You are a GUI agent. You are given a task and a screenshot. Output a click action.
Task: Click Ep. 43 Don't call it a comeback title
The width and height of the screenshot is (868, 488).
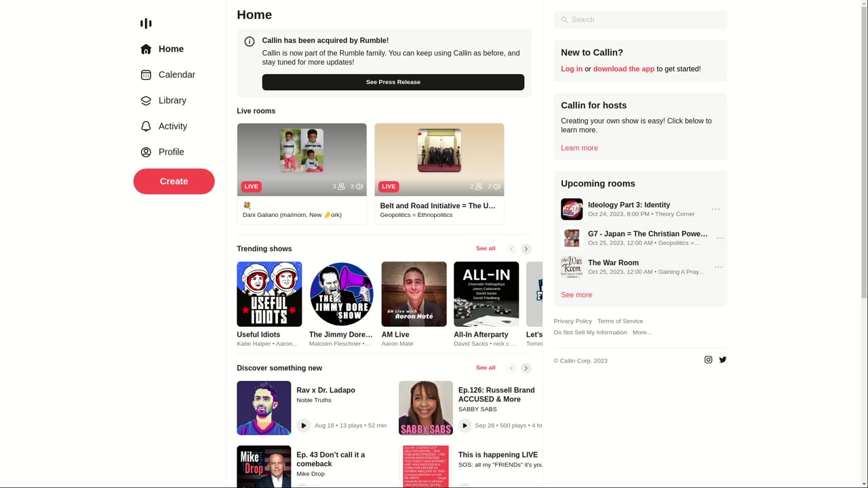point(330,460)
